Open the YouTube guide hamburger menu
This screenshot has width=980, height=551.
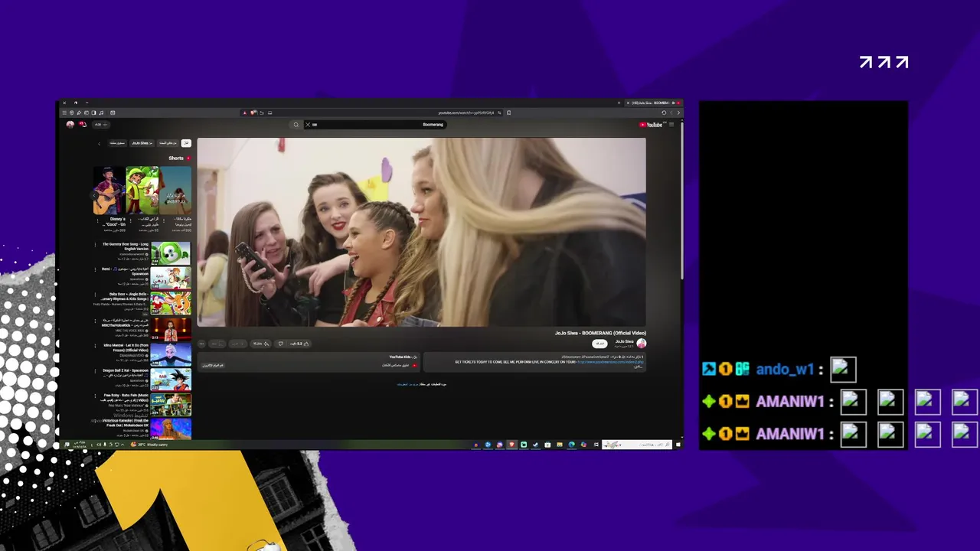coord(671,125)
